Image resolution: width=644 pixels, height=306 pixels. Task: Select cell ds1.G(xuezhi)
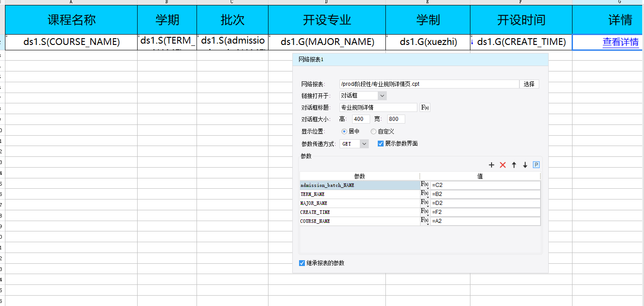[x=428, y=42]
